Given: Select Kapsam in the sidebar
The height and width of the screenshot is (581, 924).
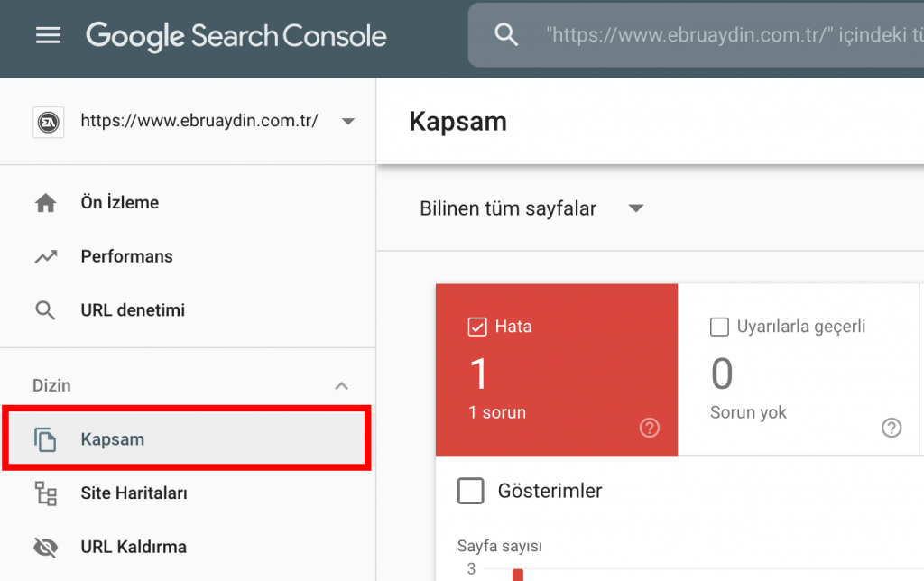Looking at the screenshot, I should tap(113, 439).
